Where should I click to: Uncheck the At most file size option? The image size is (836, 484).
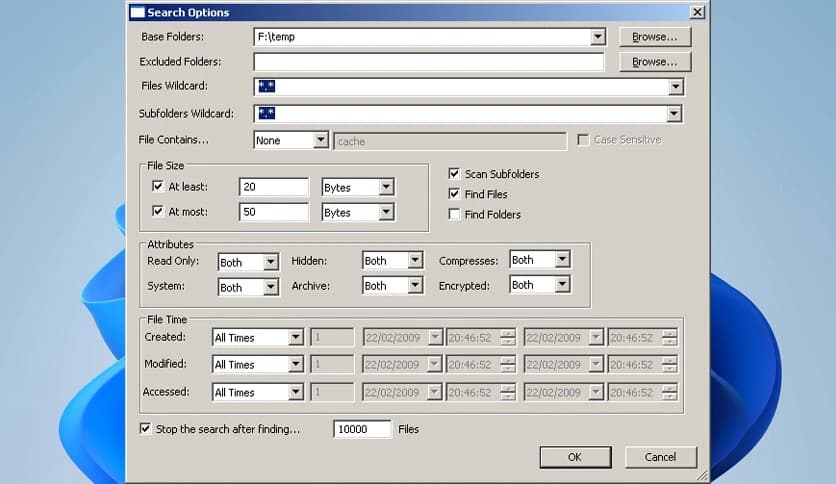click(158, 211)
